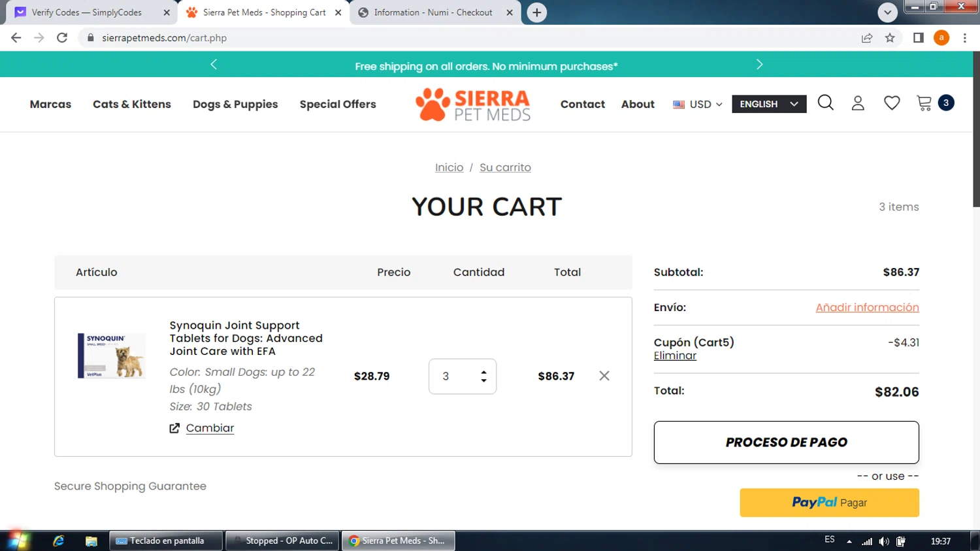Image resolution: width=980 pixels, height=551 pixels.
Task: Click the volume speaker tray icon
Action: coord(884,541)
